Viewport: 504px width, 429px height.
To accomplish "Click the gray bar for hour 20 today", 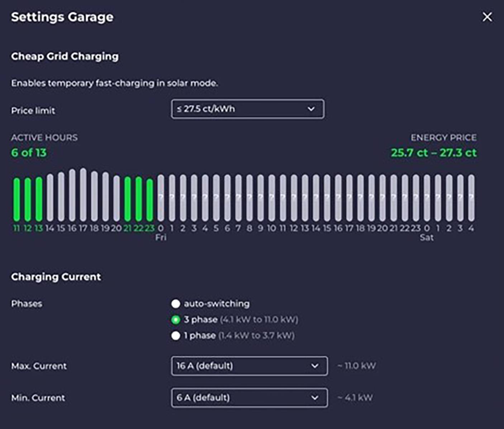I will pos(117,198).
